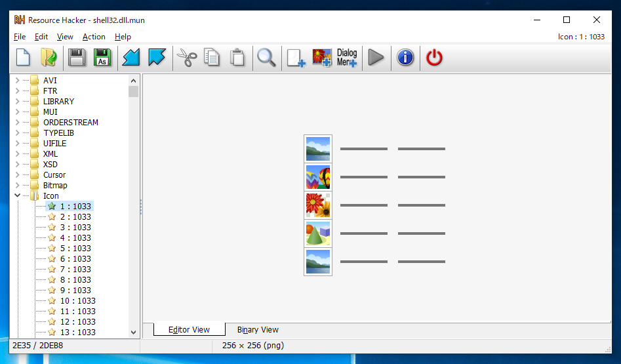Switch to the Binary View tab

[258, 329]
